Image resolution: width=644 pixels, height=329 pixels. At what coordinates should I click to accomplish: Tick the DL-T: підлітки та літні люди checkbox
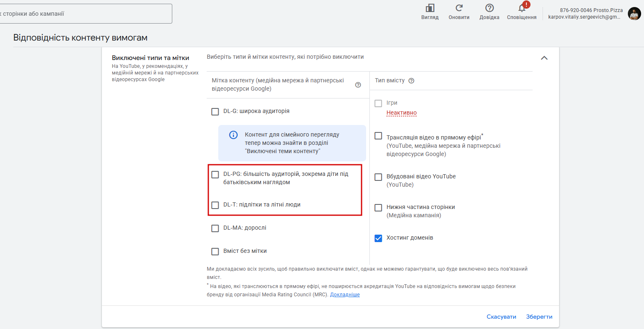(x=215, y=205)
